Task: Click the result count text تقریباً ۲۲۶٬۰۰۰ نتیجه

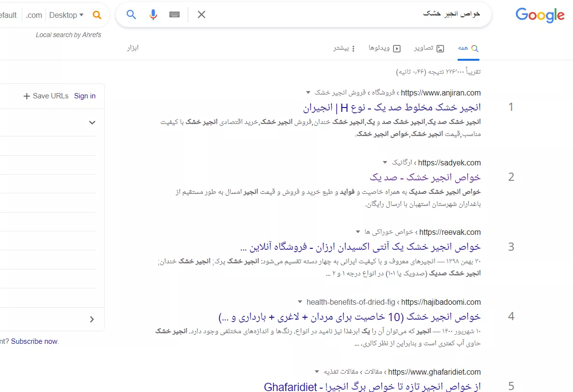Action: click(454, 71)
